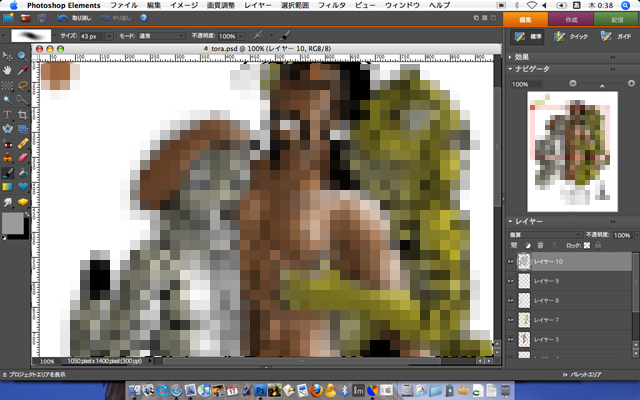640x400 pixels.
Task: Select the Eyedropper tool
Action: (x=22, y=71)
